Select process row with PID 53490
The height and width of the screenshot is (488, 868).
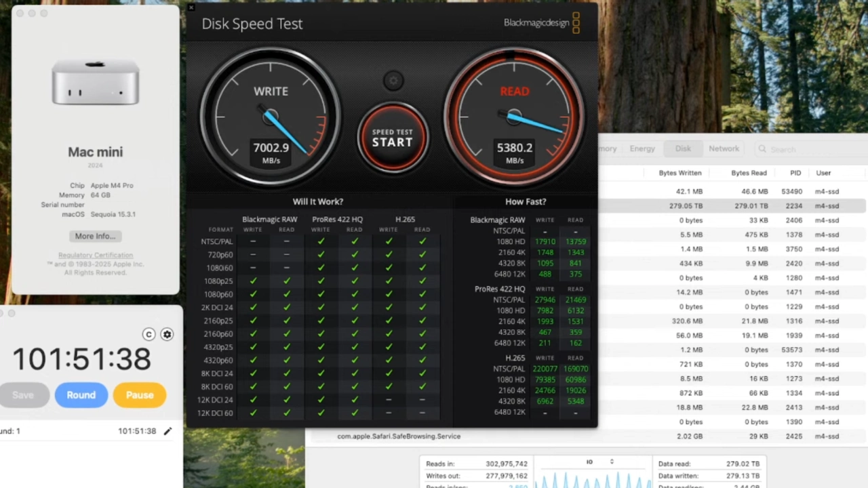click(x=731, y=192)
